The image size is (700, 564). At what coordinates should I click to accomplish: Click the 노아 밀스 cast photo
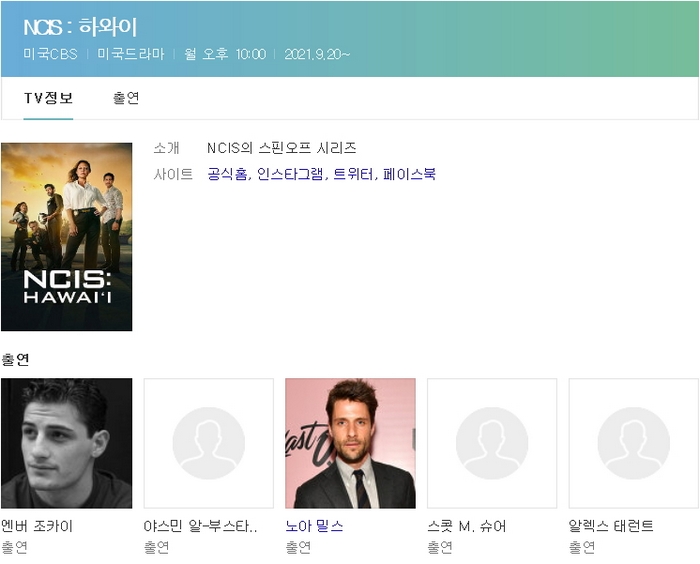coord(350,443)
